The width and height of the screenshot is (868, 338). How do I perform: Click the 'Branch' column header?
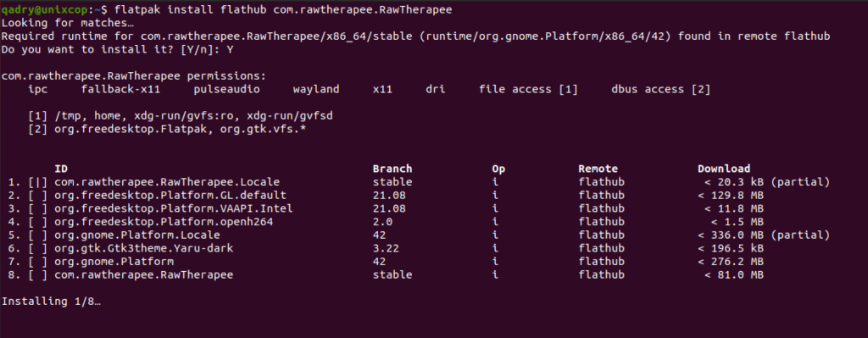pyautogui.click(x=392, y=169)
